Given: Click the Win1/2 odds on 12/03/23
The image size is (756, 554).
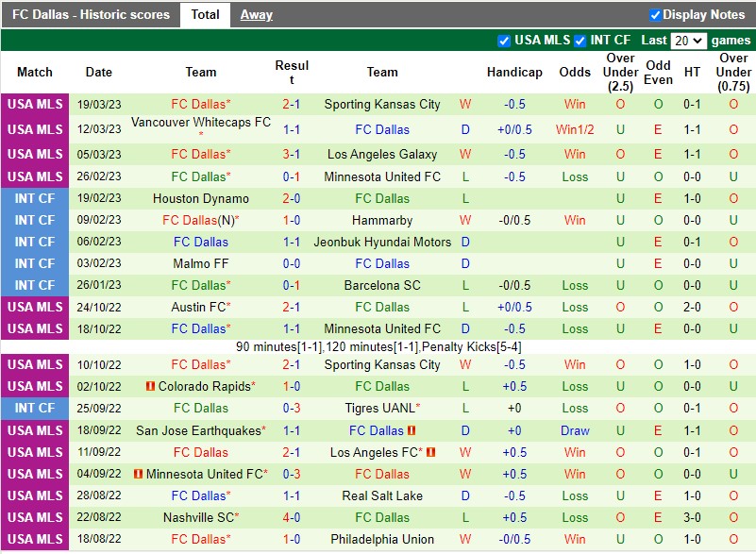Looking at the screenshot, I should [575, 129].
